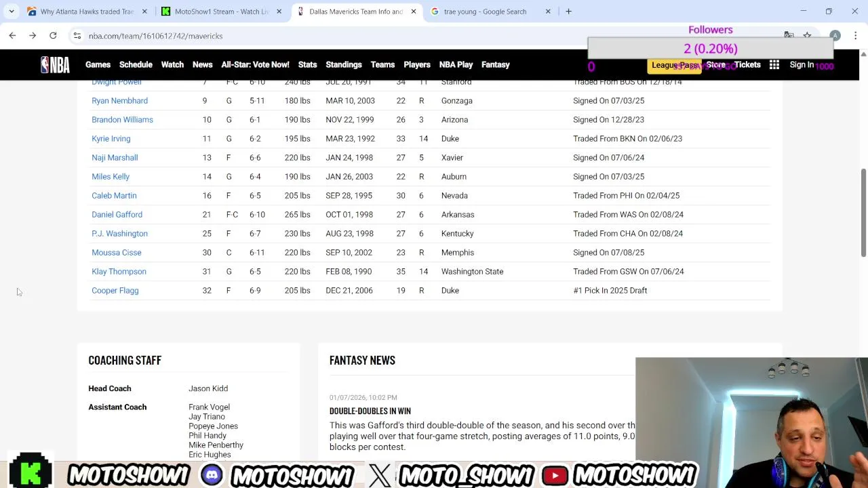
Task: Click Sign In in the header
Action: click(x=802, y=64)
